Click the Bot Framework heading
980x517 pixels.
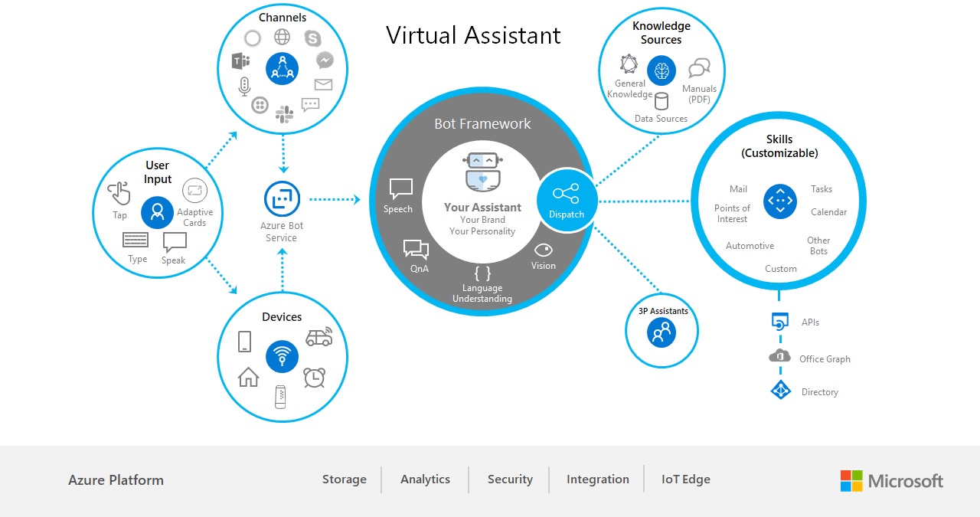coord(482,124)
